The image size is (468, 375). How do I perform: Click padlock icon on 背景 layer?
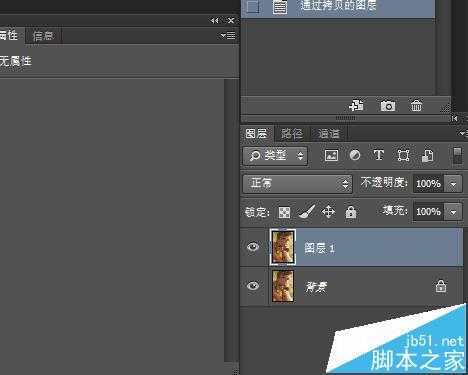click(x=441, y=286)
